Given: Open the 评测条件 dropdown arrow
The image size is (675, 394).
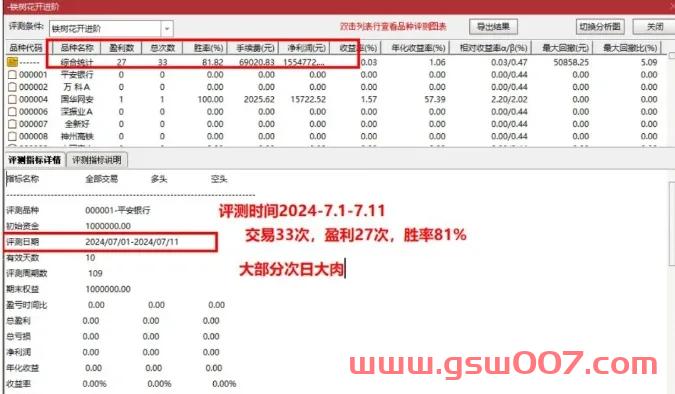Looking at the screenshot, I should pyautogui.click(x=167, y=29).
